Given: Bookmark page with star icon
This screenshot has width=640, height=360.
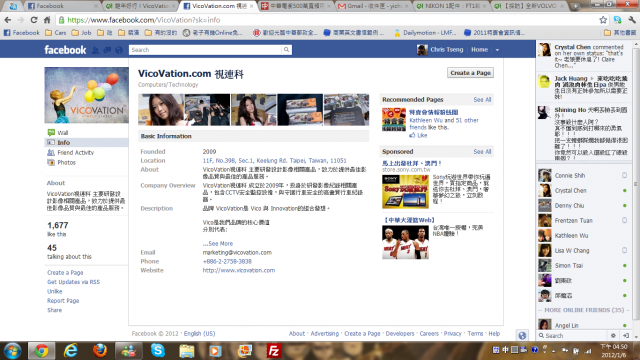Looking at the screenshot, I should (603, 20).
